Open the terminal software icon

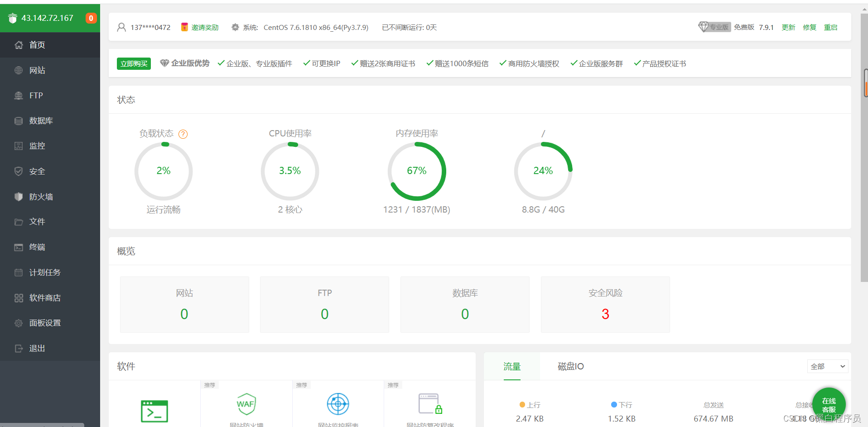154,411
